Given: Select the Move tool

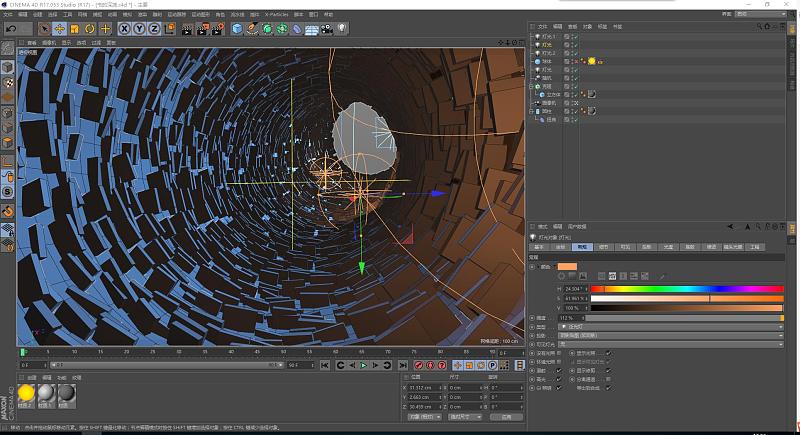Looking at the screenshot, I should (60, 29).
